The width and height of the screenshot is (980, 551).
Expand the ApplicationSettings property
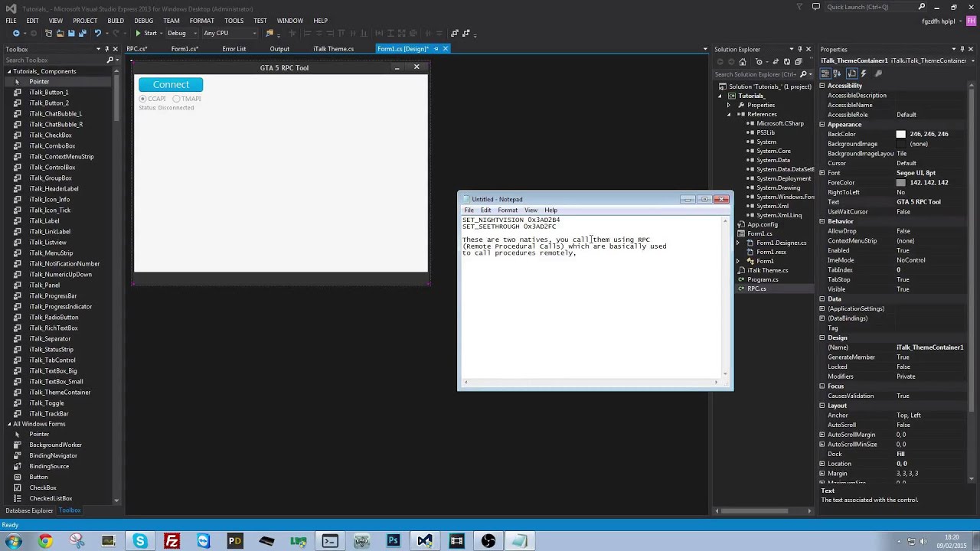[x=822, y=308]
